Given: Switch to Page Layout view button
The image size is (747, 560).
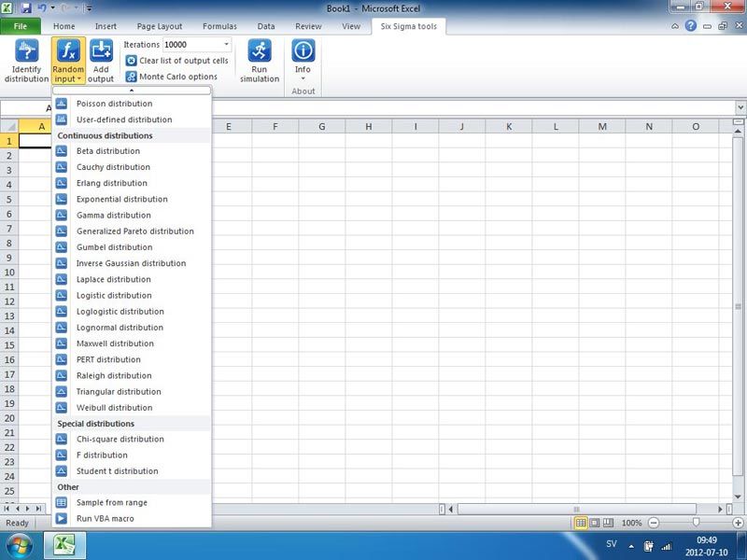Looking at the screenshot, I should click(x=595, y=523).
